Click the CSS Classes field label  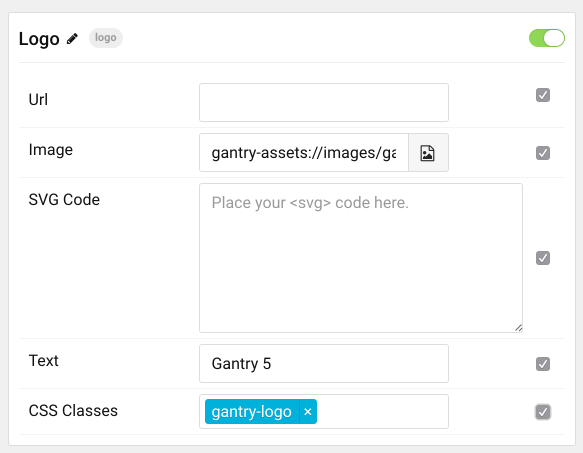click(x=73, y=411)
